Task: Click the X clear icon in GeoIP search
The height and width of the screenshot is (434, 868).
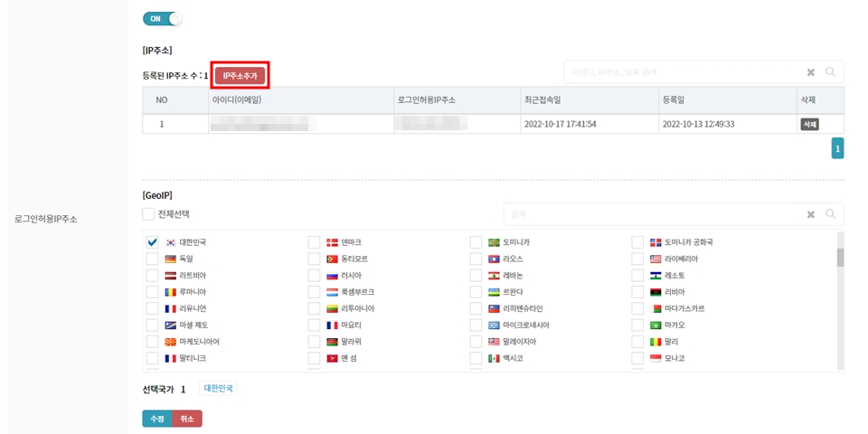Action: coord(811,214)
